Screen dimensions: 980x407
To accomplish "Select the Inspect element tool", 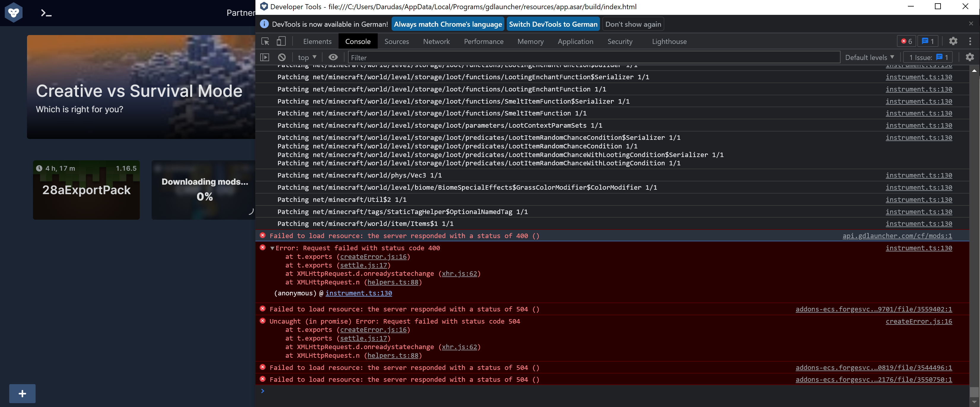I will click(x=265, y=41).
